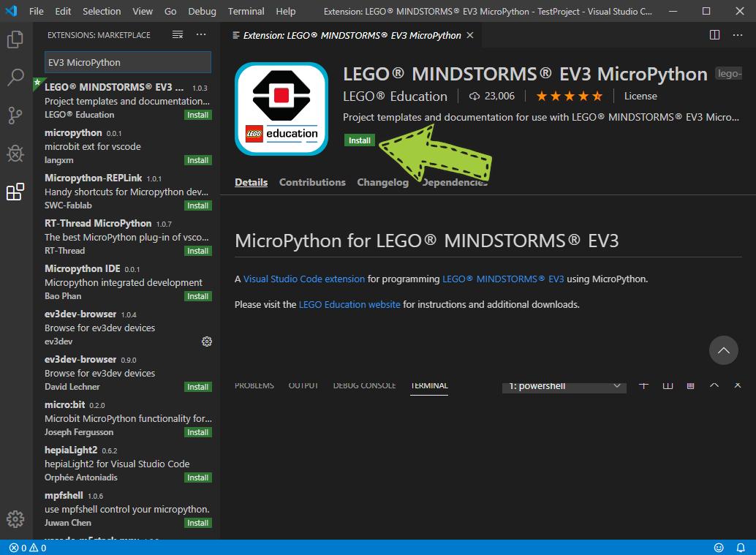Open the LEGO Education website link
Screen dimensions: 756x555
349,304
